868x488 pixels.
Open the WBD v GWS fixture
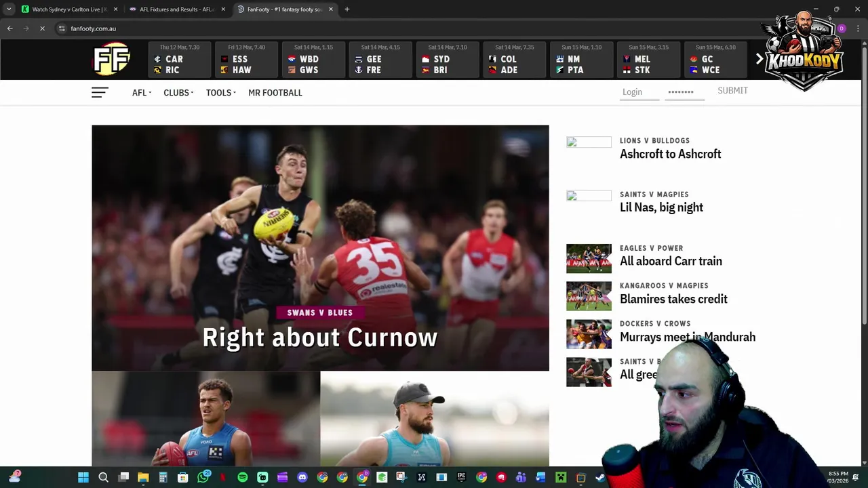pyautogui.click(x=313, y=60)
